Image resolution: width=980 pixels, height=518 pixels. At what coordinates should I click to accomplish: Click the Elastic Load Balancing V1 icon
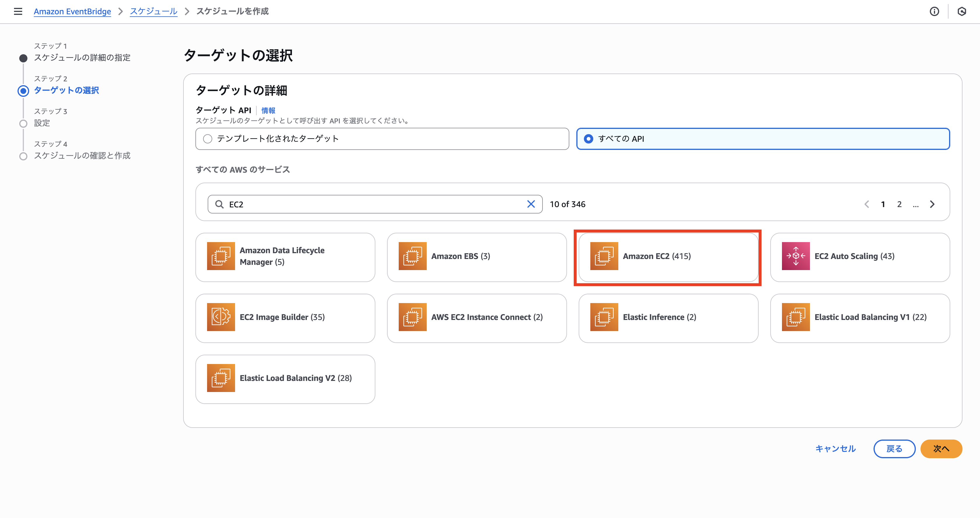796,317
